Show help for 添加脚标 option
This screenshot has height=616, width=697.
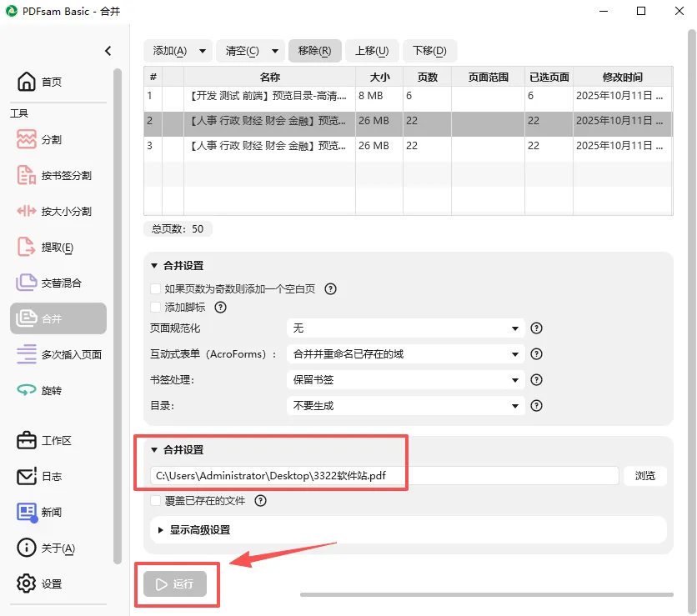(x=220, y=307)
